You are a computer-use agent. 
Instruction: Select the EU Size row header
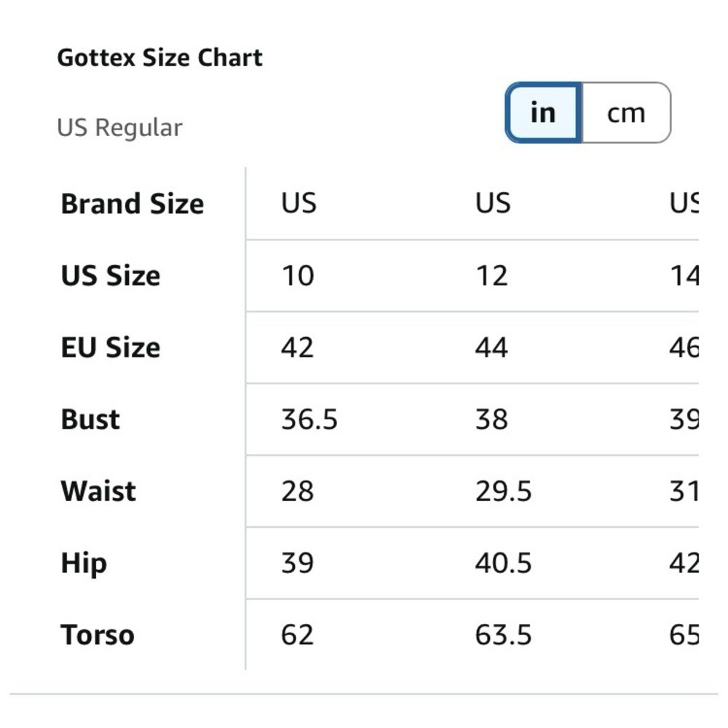point(111,347)
